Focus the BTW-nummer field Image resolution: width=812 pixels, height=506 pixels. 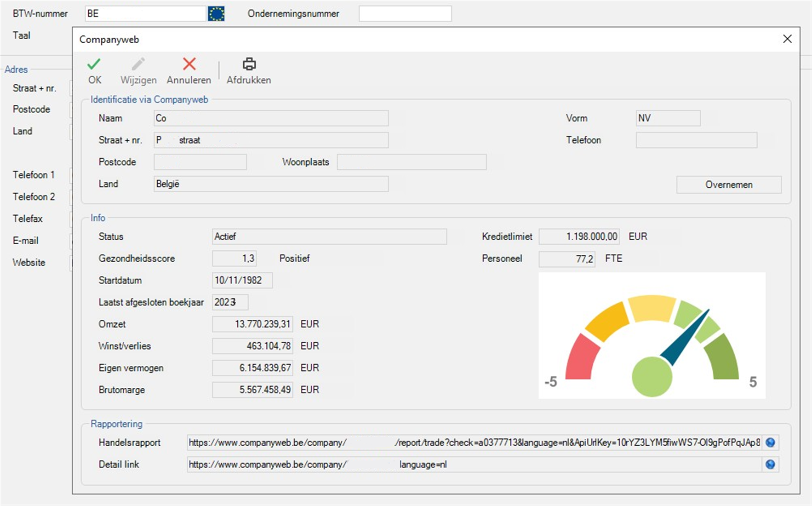145,14
